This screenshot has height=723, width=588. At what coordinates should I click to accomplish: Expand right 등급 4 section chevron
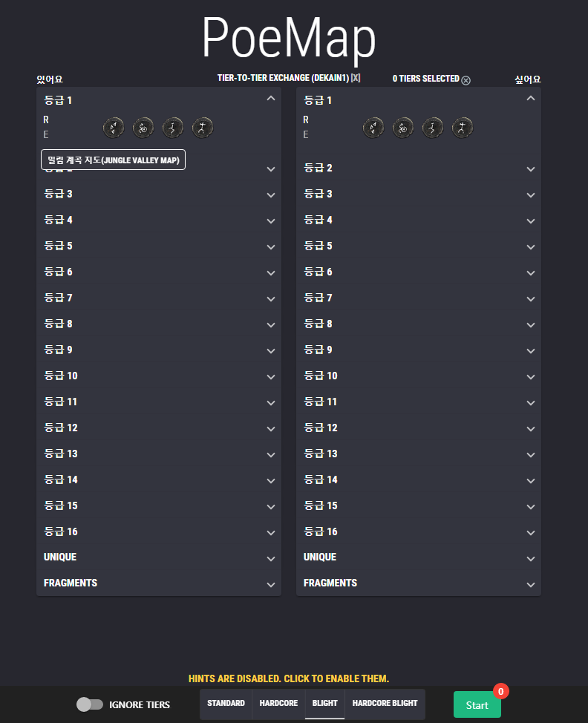pos(531,221)
